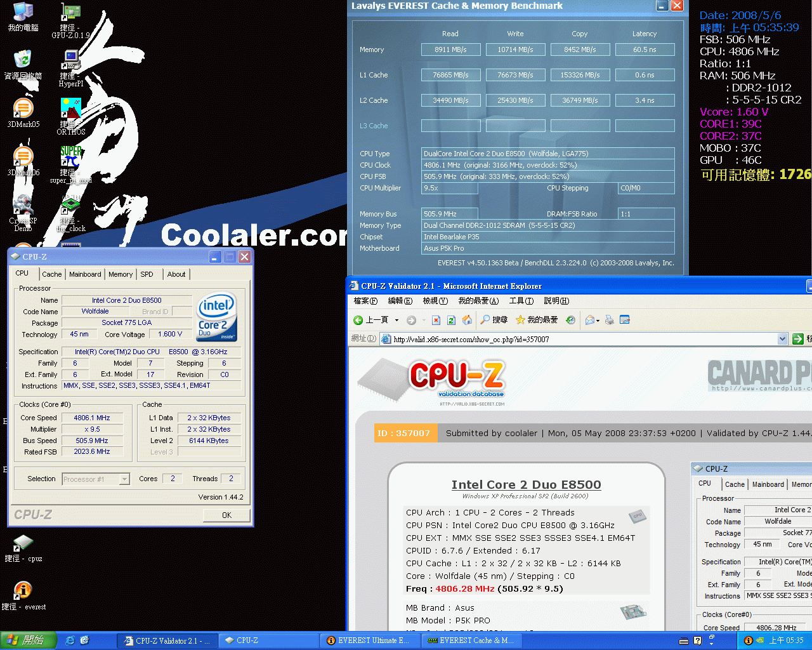The height and width of the screenshot is (650, 812).
Task: Open the 檔案(F) menu in Internet Explorer
Action: tap(365, 301)
